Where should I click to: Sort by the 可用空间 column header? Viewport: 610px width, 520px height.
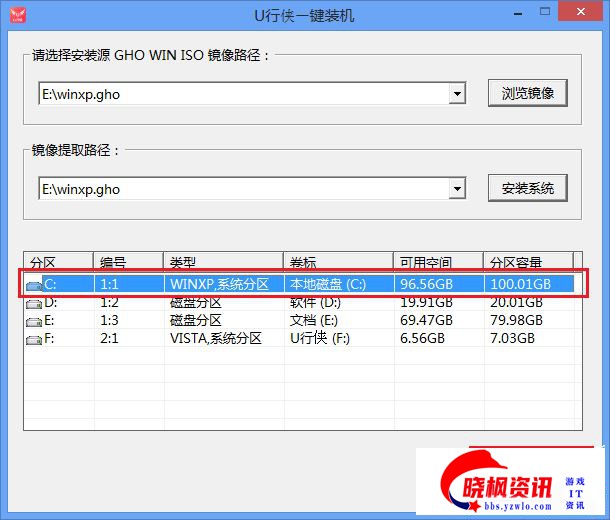437,262
